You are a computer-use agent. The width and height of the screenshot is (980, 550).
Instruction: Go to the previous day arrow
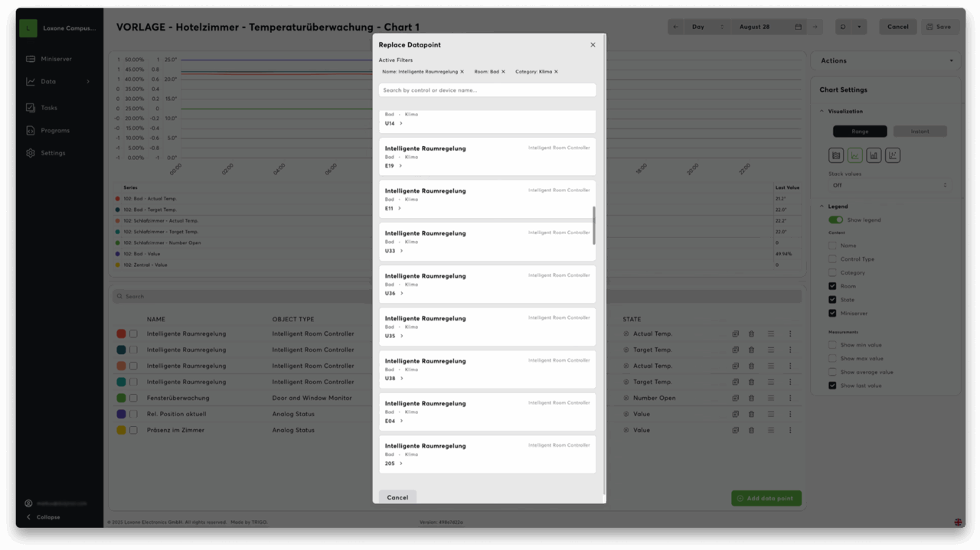[675, 27]
